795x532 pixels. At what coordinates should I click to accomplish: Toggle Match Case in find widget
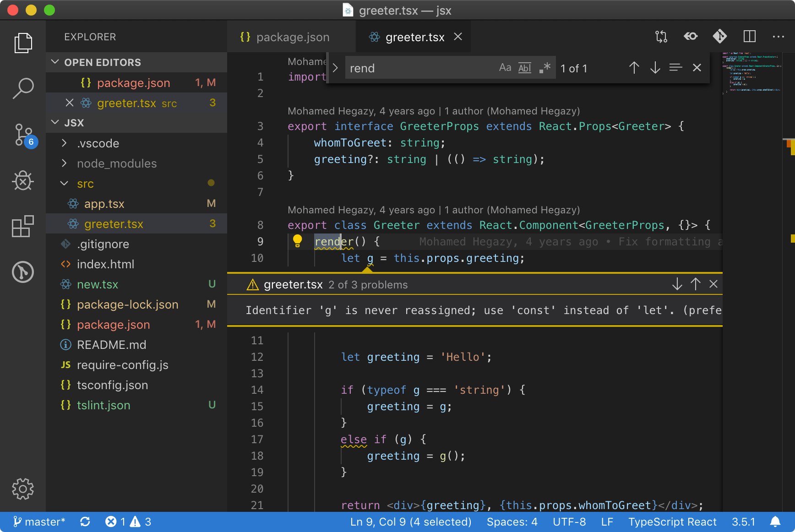coord(505,68)
